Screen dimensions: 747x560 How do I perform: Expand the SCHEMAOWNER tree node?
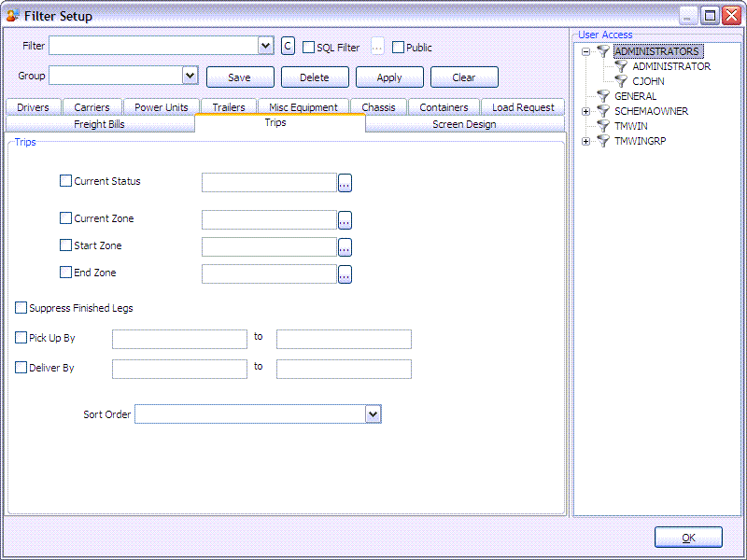click(585, 110)
